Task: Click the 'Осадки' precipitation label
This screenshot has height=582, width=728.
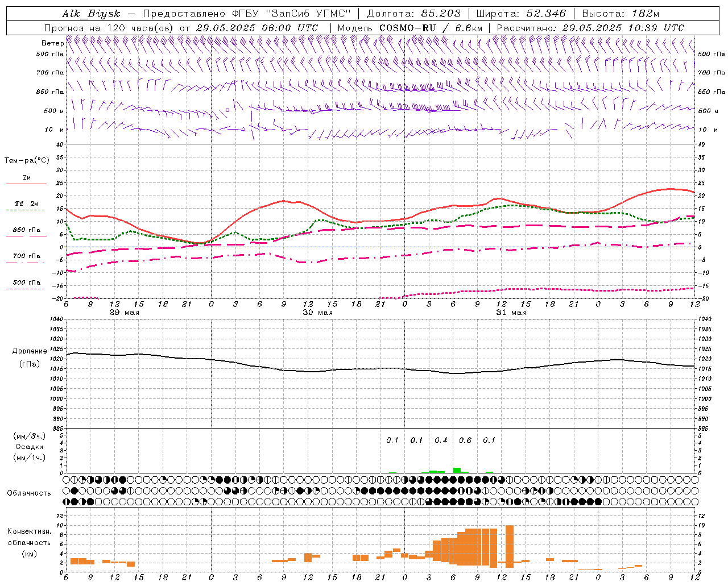Action: coord(30,447)
